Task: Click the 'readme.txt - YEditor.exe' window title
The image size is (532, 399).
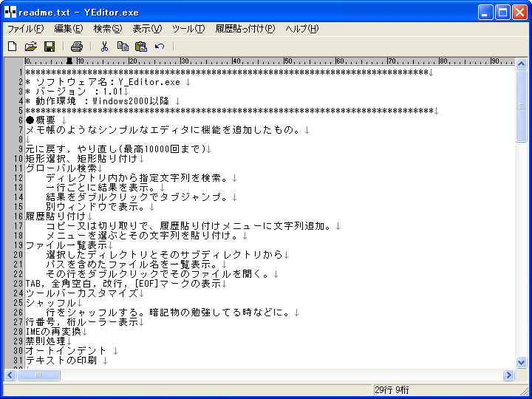Action: pyautogui.click(x=78, y=13)
